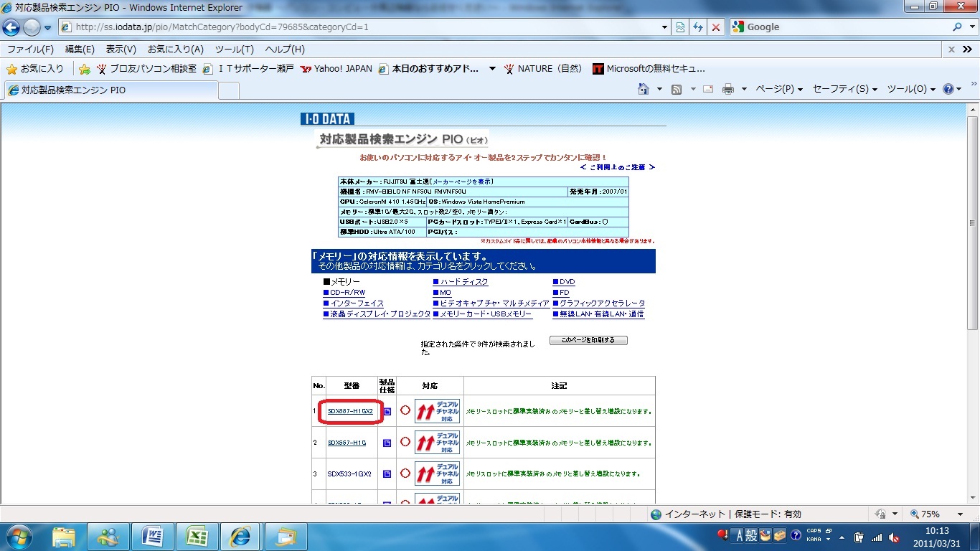Open ツール(T) menu in menu bar
The image size is (980, 551).
235,50
